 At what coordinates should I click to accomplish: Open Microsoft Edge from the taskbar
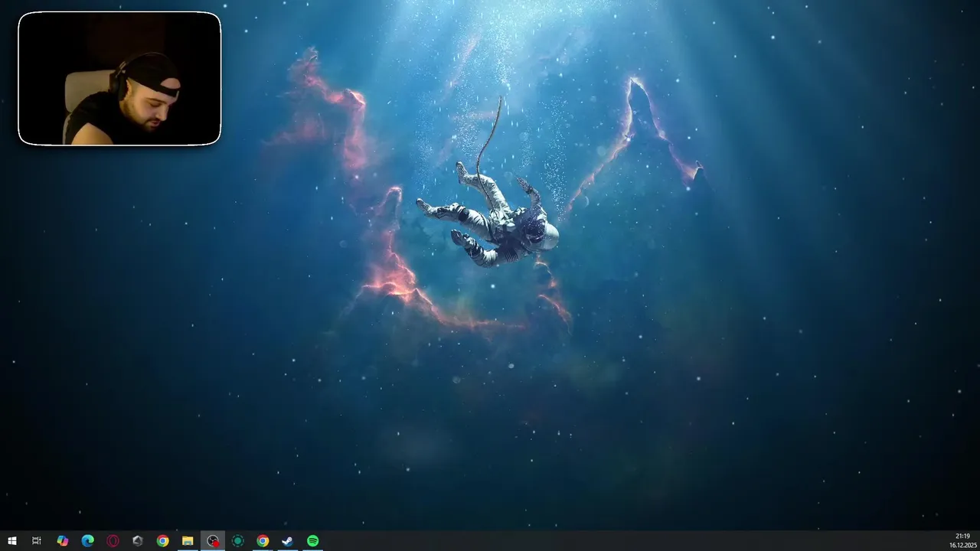[x=88, y=541]
